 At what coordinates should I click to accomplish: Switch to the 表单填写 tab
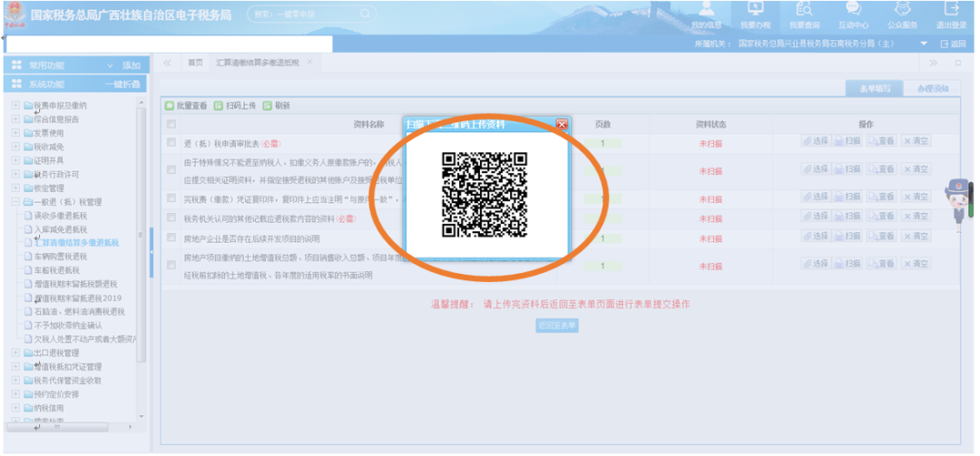pos(875,88)
